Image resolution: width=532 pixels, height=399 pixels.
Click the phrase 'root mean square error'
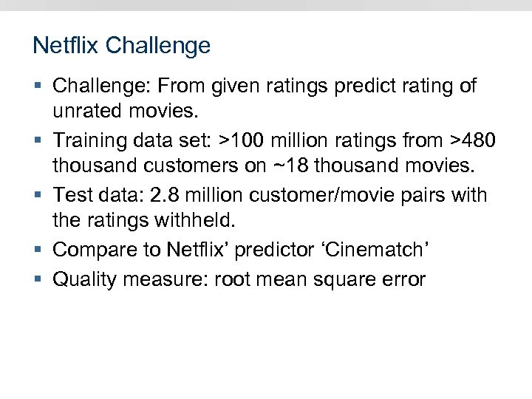319,279
